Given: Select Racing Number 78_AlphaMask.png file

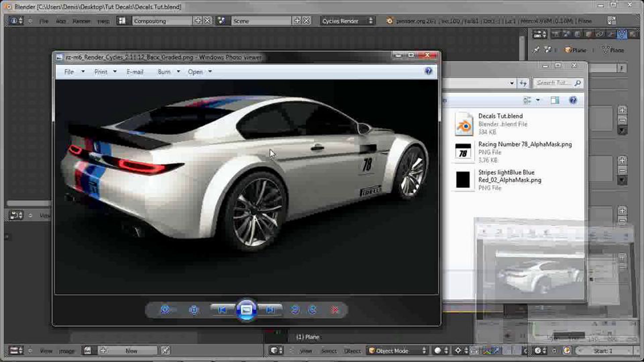Looking at the screenshot, I should pos(525,144).
